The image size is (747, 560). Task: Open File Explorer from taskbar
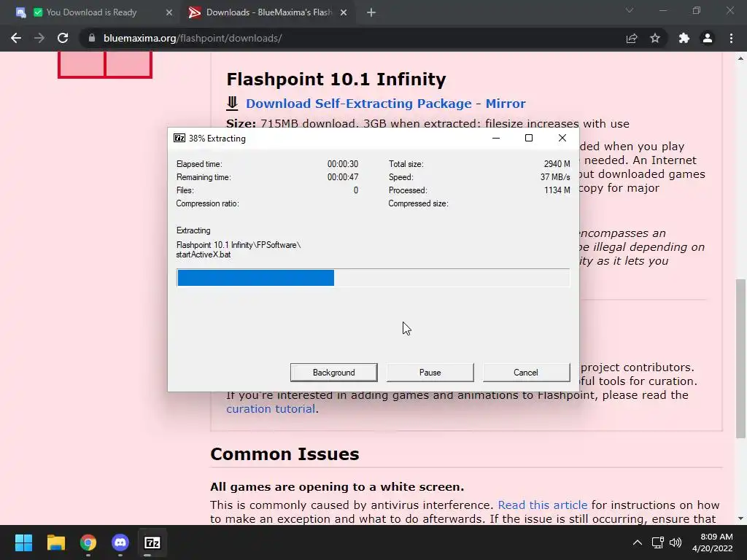[55, 542]
